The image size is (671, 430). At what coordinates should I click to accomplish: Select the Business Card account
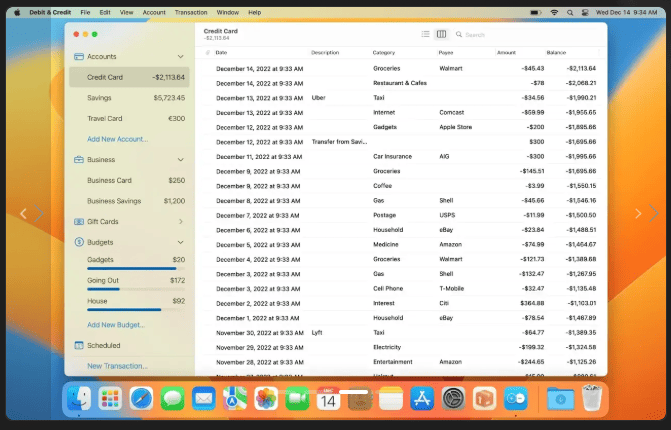coord(129,181)
